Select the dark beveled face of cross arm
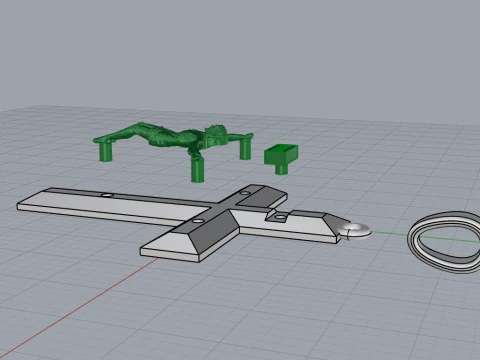Screen dimensions: 480x360 [217, 235]
